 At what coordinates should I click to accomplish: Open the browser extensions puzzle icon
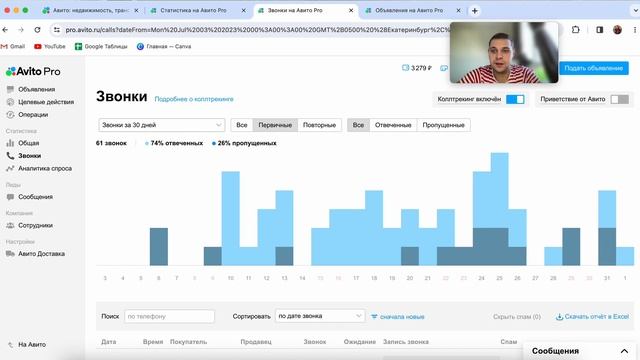point(576,30)
